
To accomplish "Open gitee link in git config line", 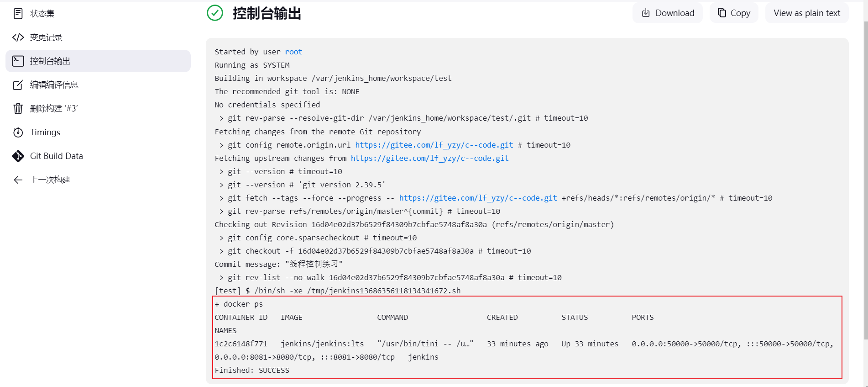I will point(434,145).
